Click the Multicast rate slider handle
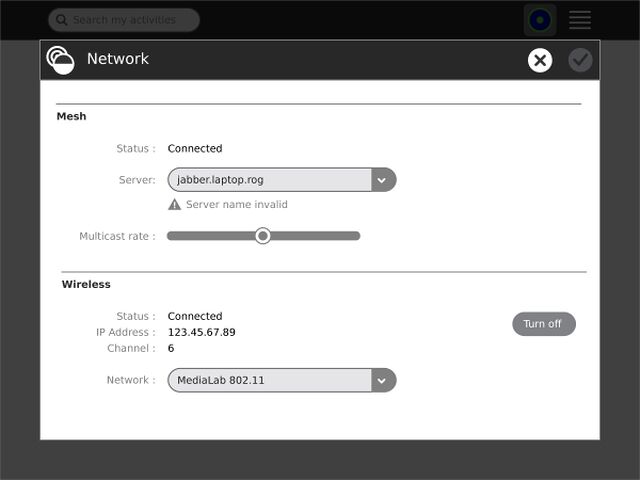Screen dimensions: 640x480 tap(263, 236)
